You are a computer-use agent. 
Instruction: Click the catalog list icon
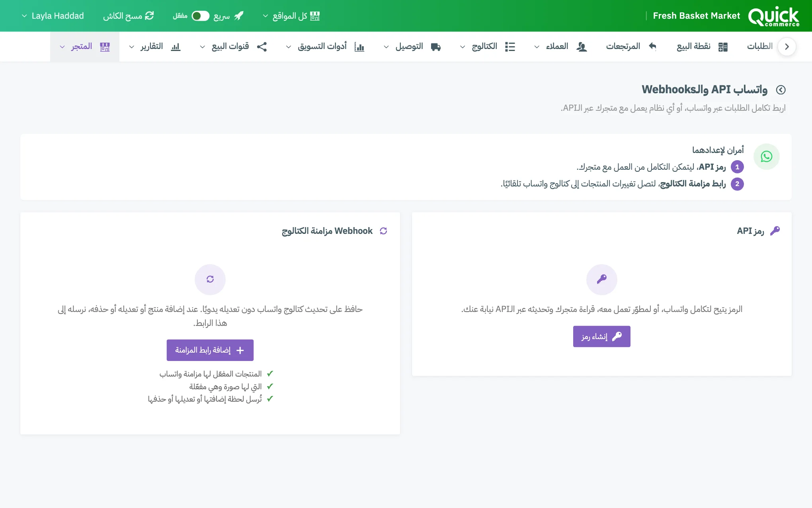510,47
